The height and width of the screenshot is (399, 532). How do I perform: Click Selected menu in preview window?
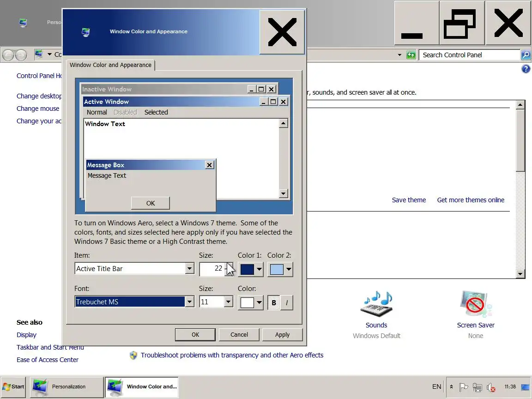156,112
